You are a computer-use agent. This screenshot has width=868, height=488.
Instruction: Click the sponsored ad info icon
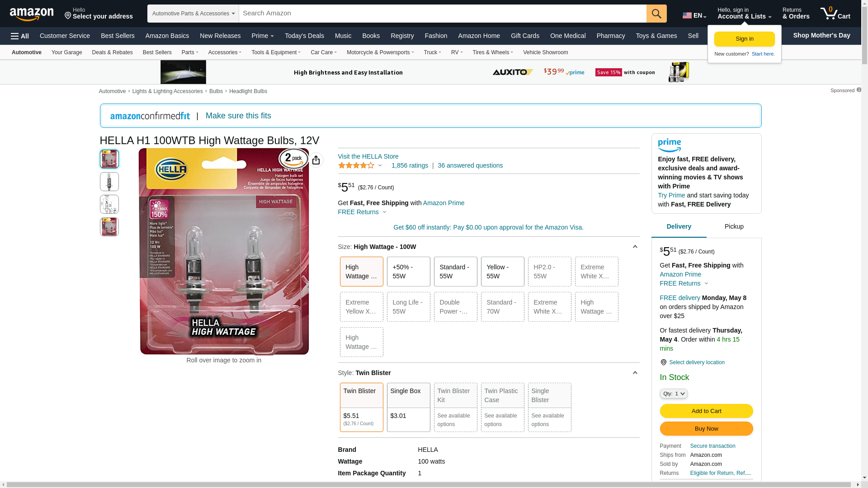click(859, 90)
